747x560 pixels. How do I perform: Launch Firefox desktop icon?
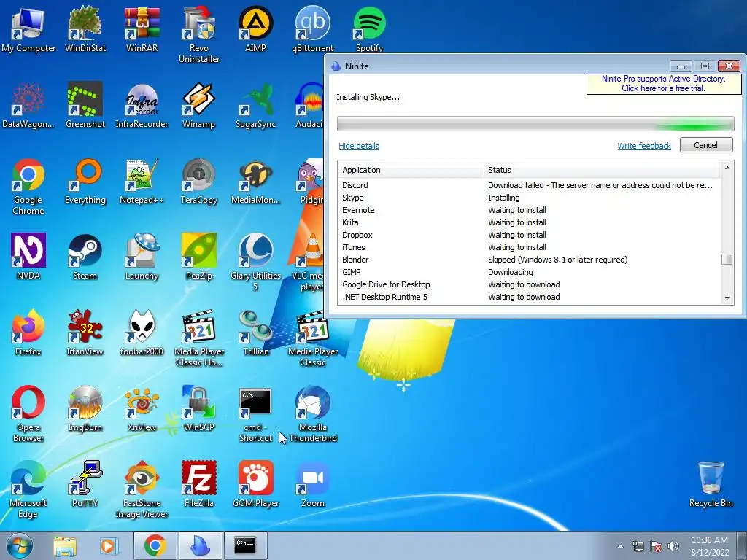[28, 332]
